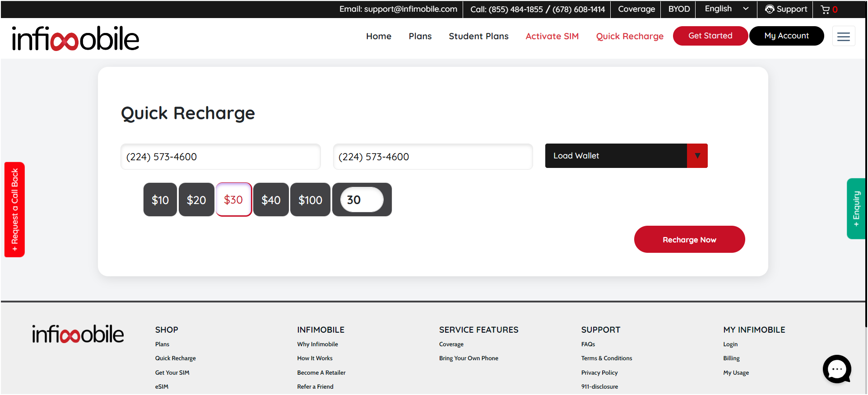Click the first phone number field
The height and width of the screenshot is (395, 868).
221,157
